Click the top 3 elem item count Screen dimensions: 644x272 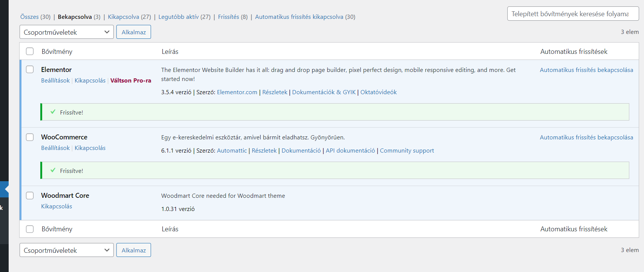(x=630, y=32)
